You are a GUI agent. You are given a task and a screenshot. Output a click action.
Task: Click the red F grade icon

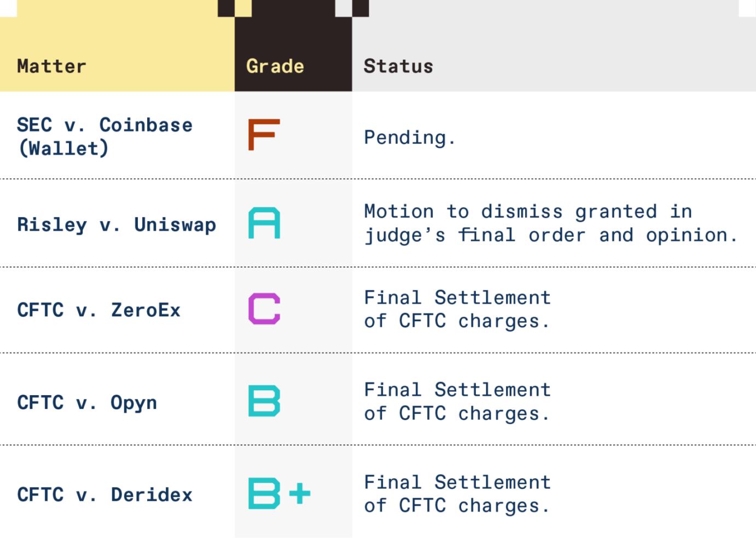(x=264, y=135)
